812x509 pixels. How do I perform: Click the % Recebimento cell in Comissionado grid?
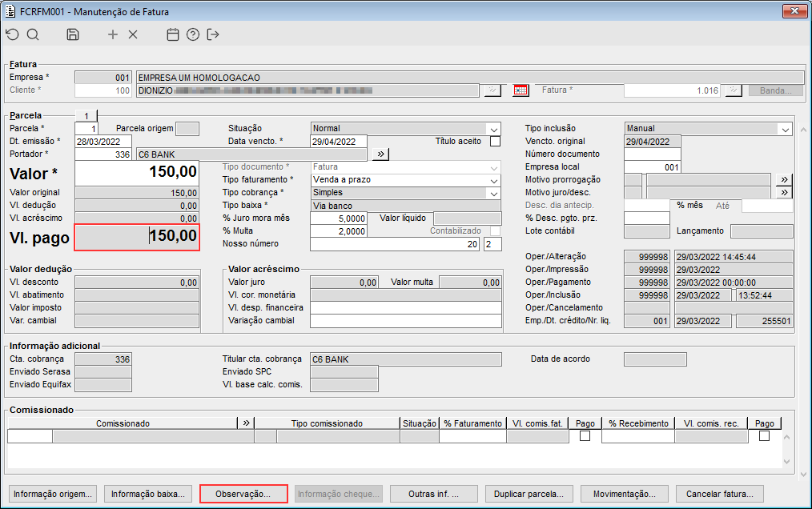(638, 436)
